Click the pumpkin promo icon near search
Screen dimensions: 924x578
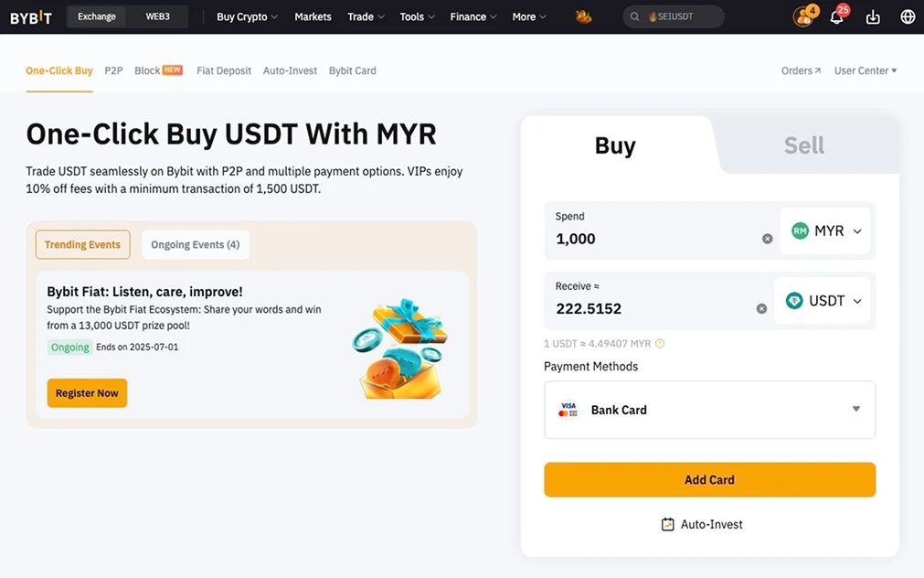pos(584,16)
